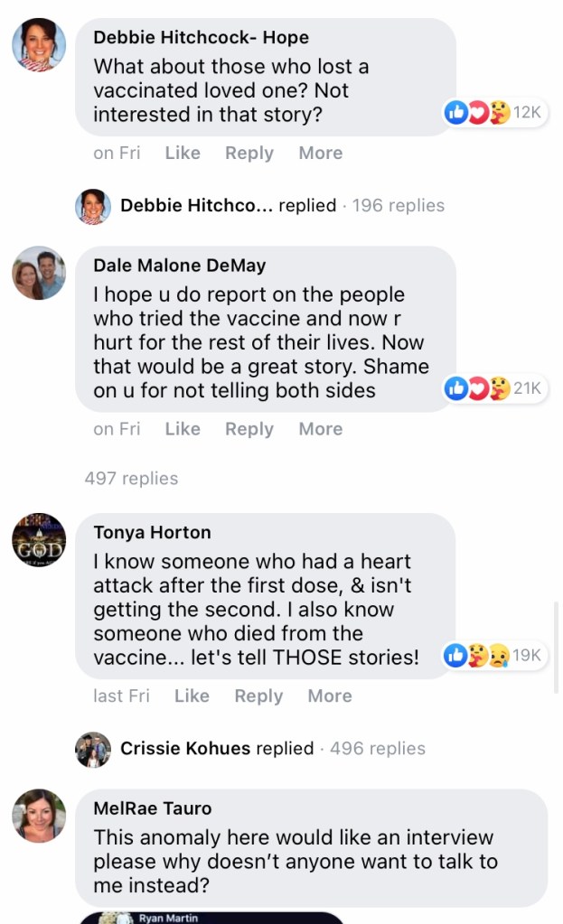The width and height of the screenshot is (563, 924).
Task: View the 19K reactions on Tonya's comment
Action: point(495,656)
